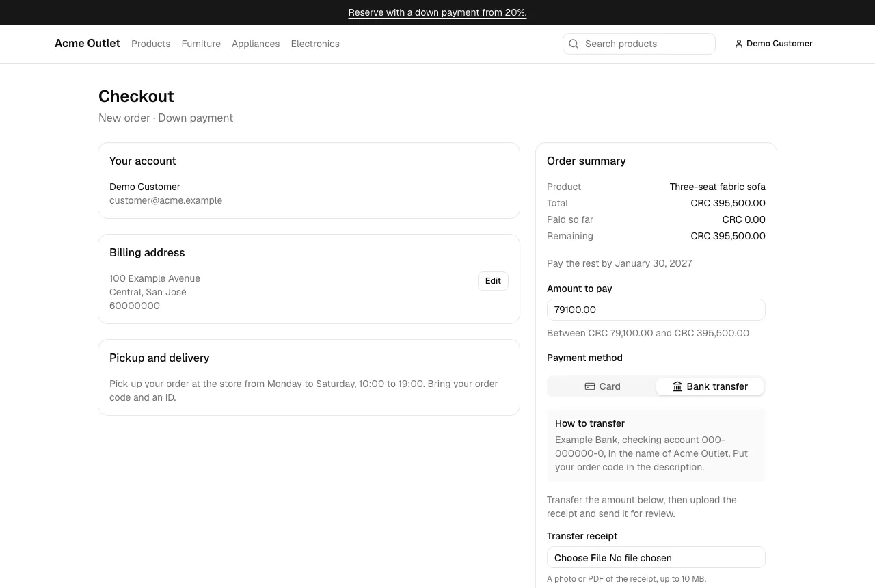Click the Total value "CRC 395,500.00"

point(728,203)
